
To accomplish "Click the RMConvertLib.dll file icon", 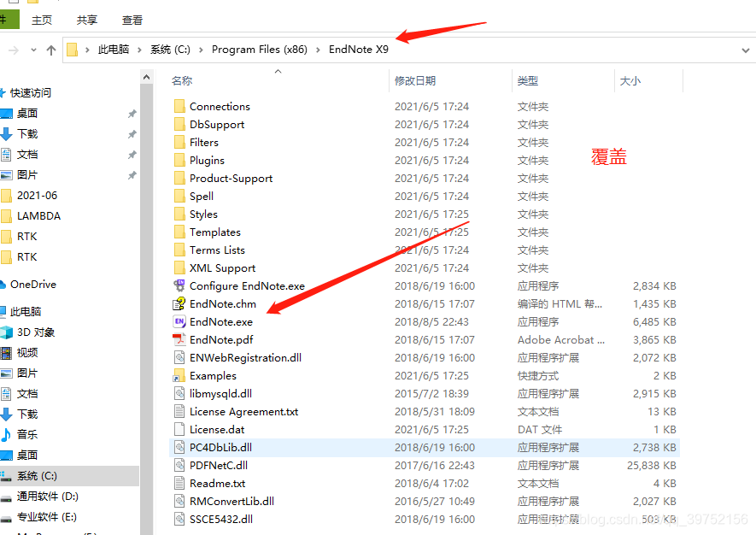I will coord(179,501).
